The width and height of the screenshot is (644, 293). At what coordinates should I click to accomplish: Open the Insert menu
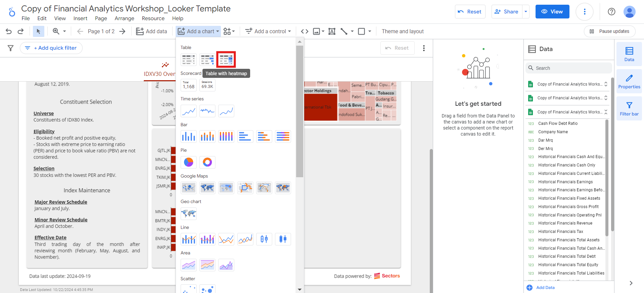pos(80,18)
